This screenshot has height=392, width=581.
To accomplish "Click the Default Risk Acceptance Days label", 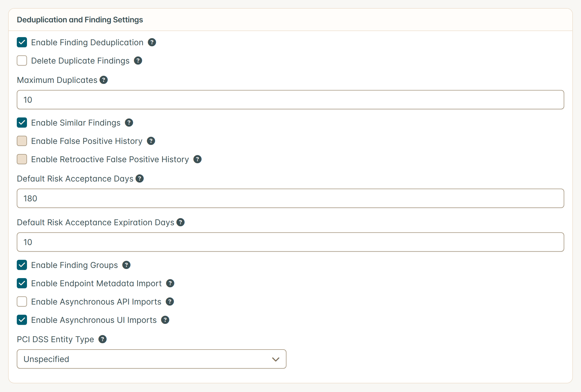I will click(x=75, y=178).
